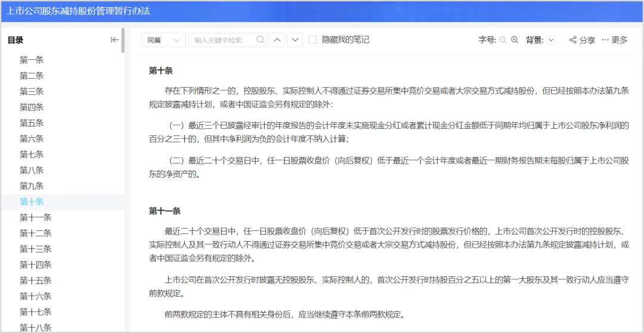Jump to 第八条 in the contents
The image size is (644, 333).
pos(32,170)
